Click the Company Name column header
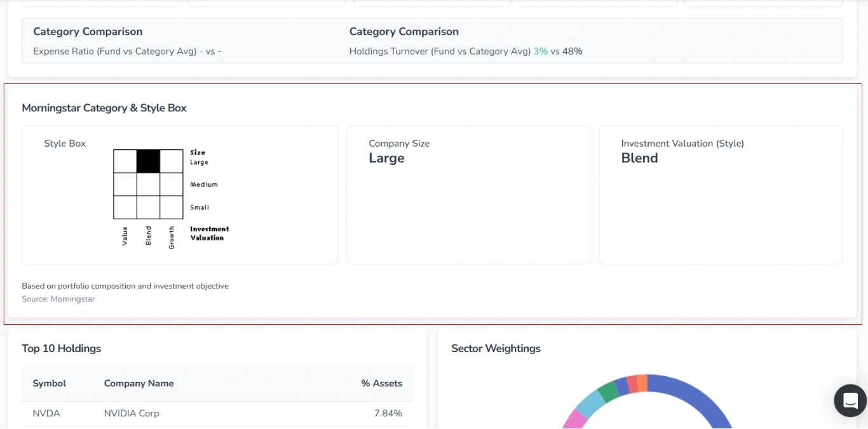The height and width of the screenshot is (429, 868). 139,383
